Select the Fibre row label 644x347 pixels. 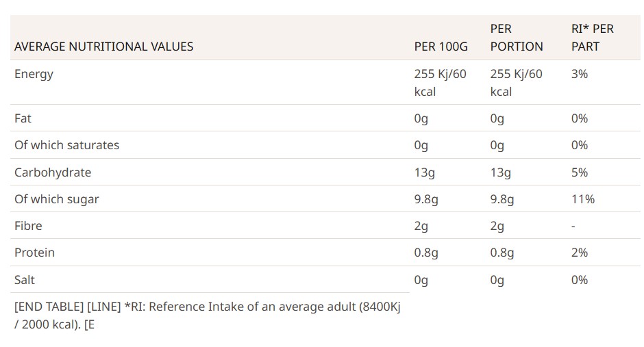click(28, 226)
